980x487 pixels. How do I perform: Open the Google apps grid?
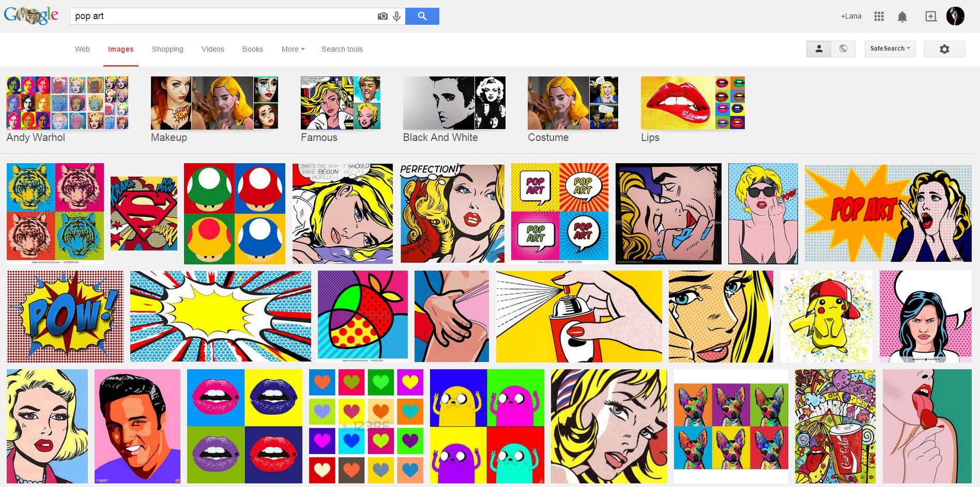879,17
